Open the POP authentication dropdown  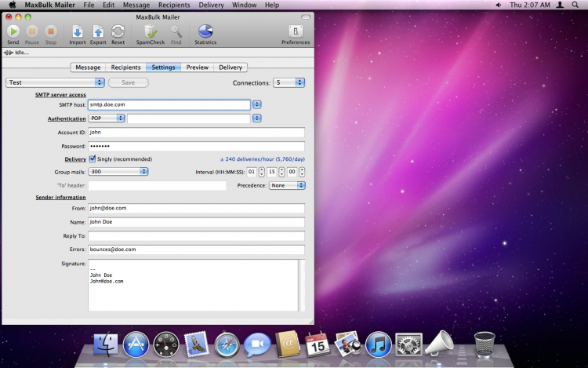[107, 118]
